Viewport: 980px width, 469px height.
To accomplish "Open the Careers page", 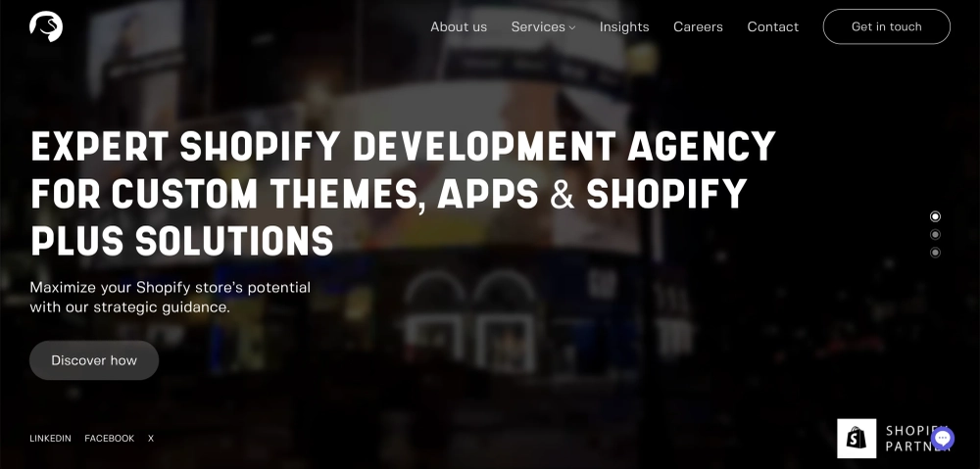I will pyautogui.click(x=698, y=26).
